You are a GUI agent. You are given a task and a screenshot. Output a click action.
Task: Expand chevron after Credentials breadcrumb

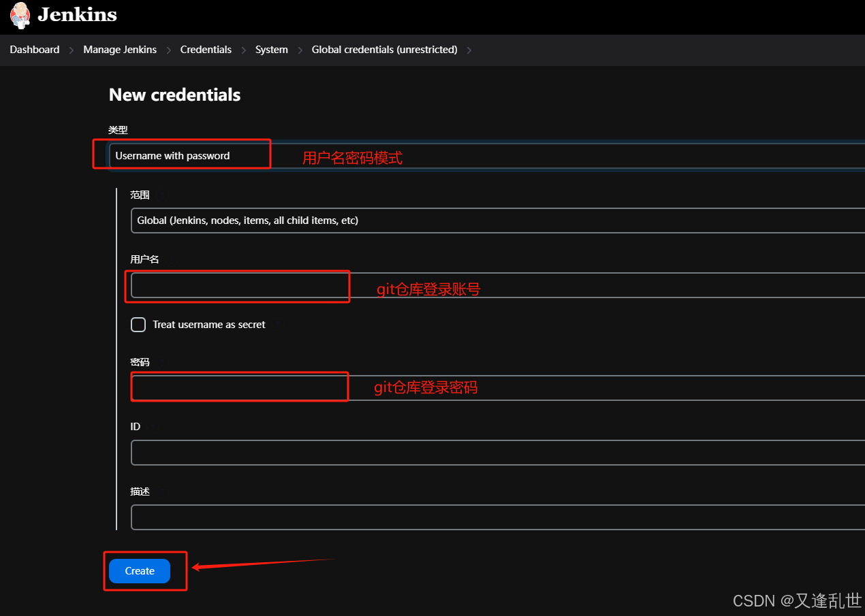click(243, 50)
